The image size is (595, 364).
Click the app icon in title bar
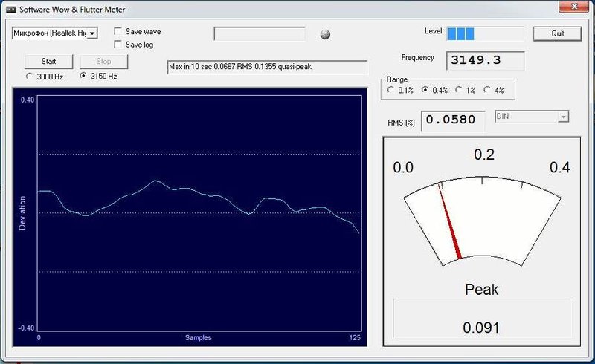click(11, 10)
